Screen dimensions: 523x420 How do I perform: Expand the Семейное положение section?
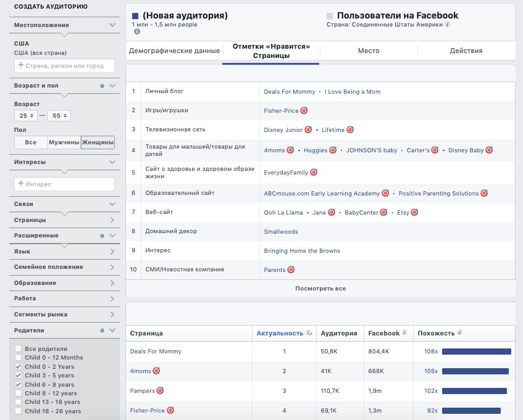pos(112,267)
